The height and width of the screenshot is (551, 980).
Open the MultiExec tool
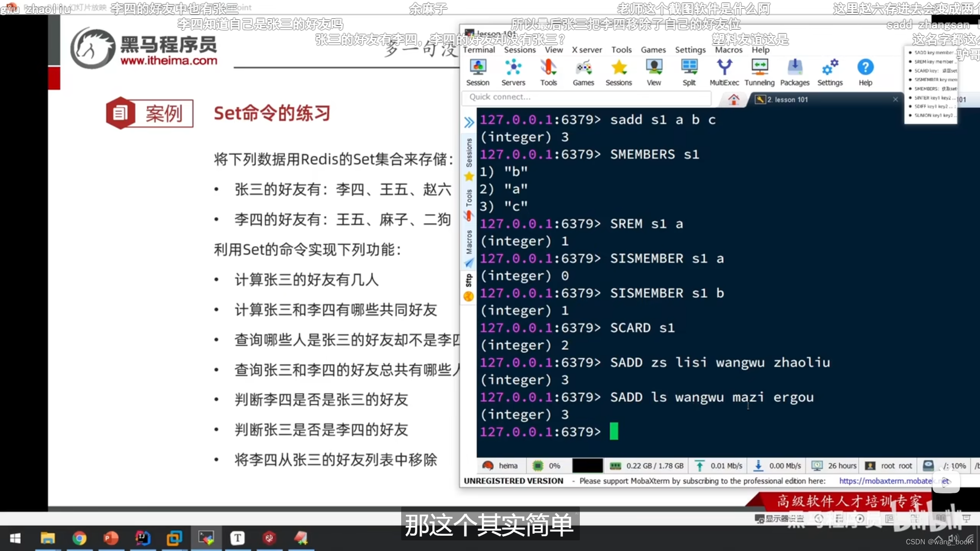724,71
